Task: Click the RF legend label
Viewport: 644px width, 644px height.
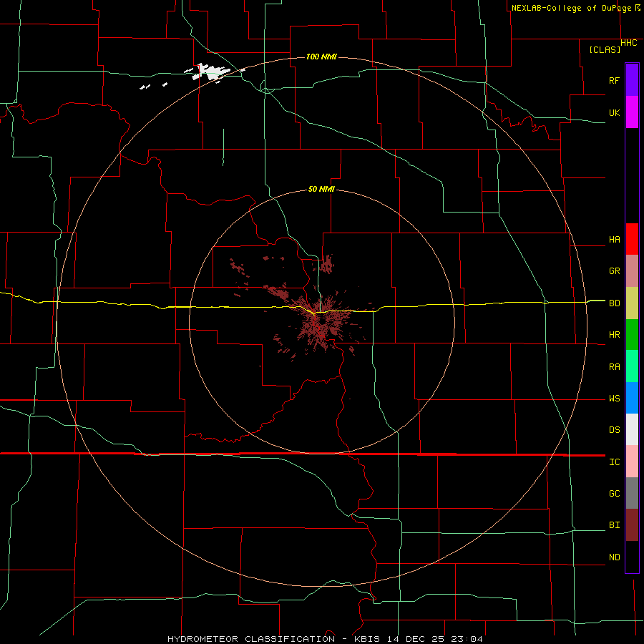Action: click(x=614, y=80)
